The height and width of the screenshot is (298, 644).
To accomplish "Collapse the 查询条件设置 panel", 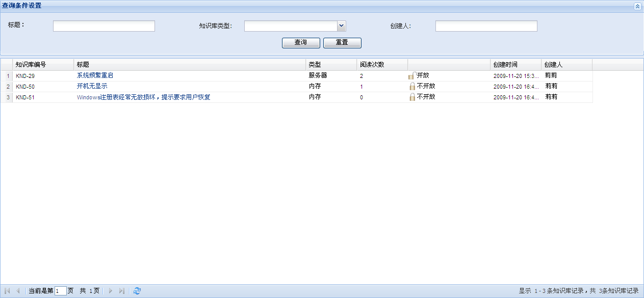I will (637, 6).
